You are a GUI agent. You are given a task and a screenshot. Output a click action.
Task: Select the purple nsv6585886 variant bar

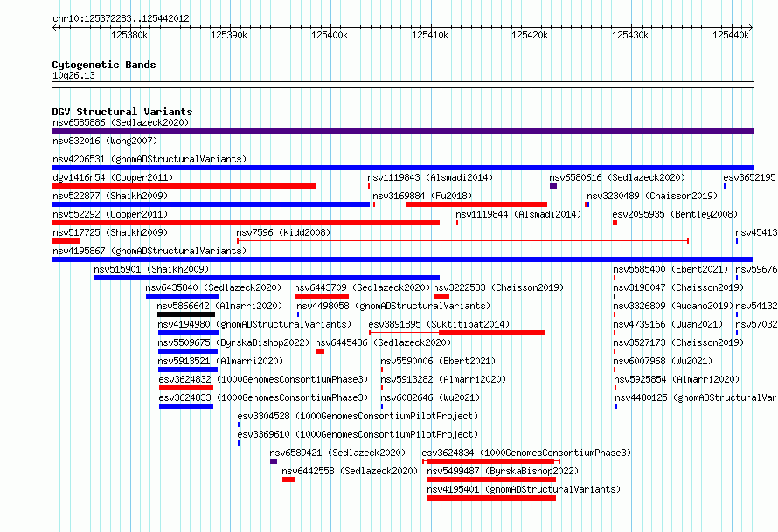(x=402, y=131)
